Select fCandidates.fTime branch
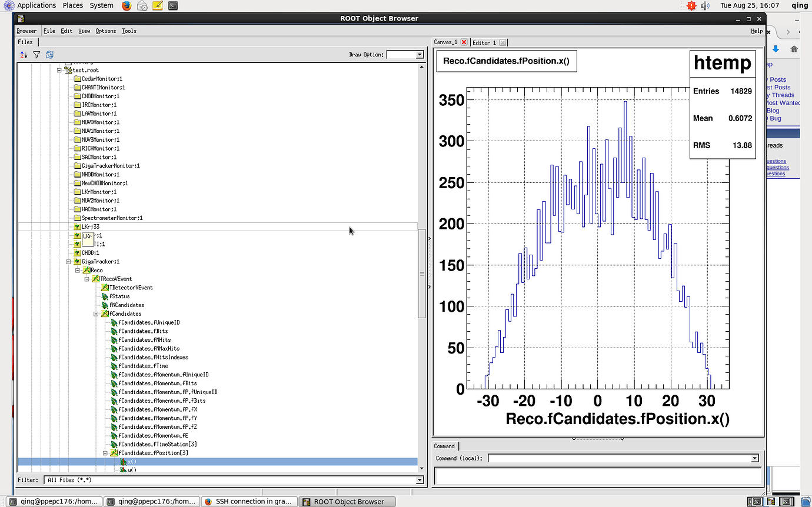Image resolution: width=812 pixels, height=507 pixels. [x=143, y=366]
